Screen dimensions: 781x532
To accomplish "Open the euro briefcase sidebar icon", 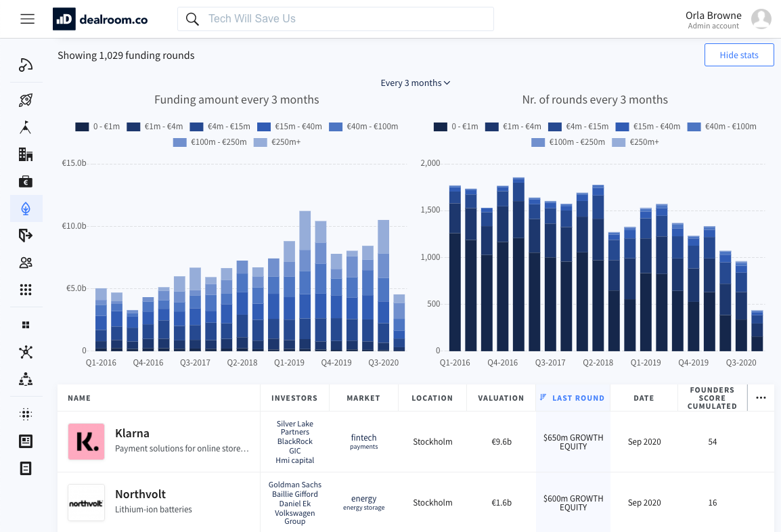I will click(26, 181).
